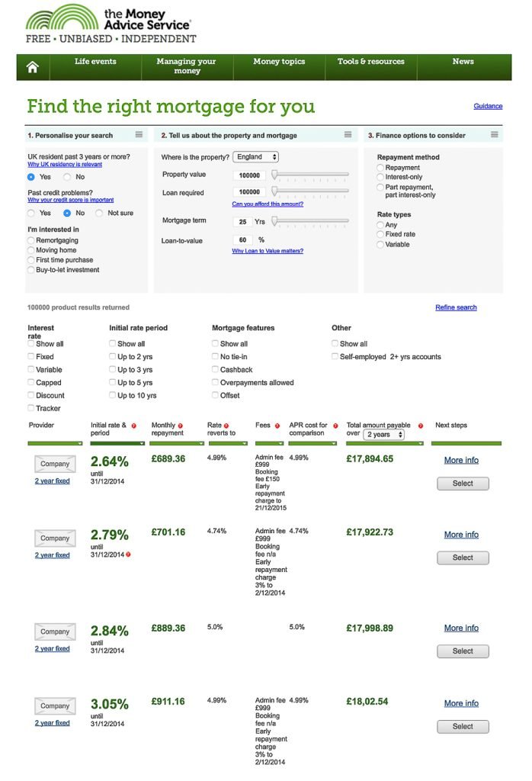Click the menu icon on Personalise your search panel
This screenshot has width=532, height=781.
tap(139, 135)
